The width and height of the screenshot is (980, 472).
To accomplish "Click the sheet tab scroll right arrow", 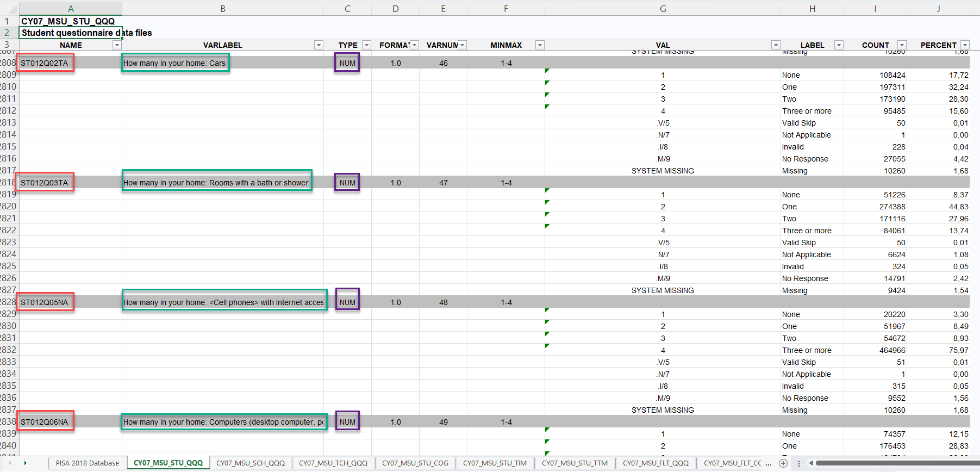I will click(x=25, y=463).
